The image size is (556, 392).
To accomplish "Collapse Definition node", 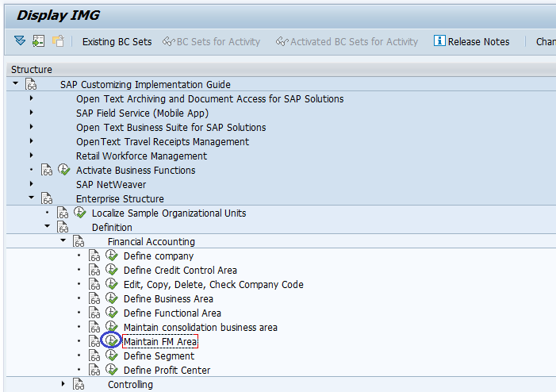I will 47,226.
